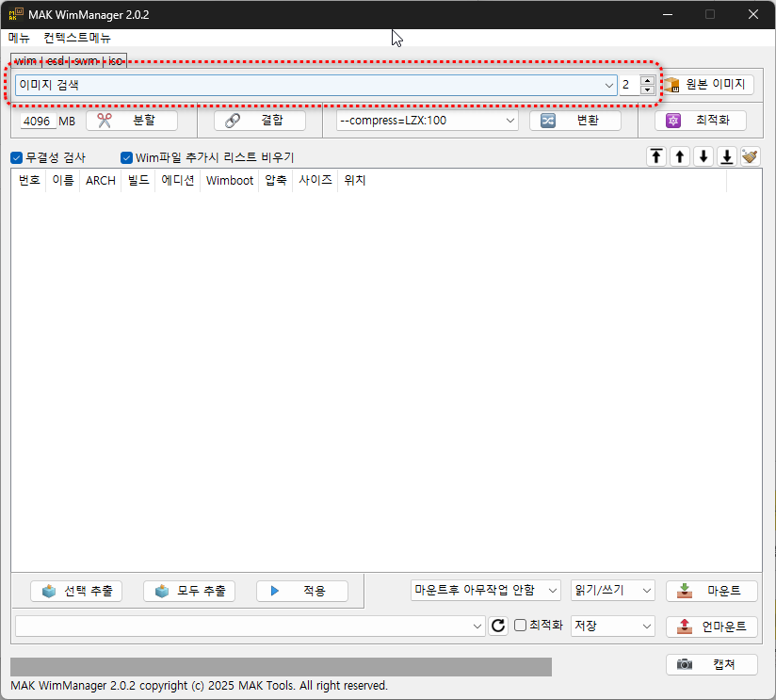Expand the empty mount path combo box
Screen dimensions: 776x700
point(477,627)
